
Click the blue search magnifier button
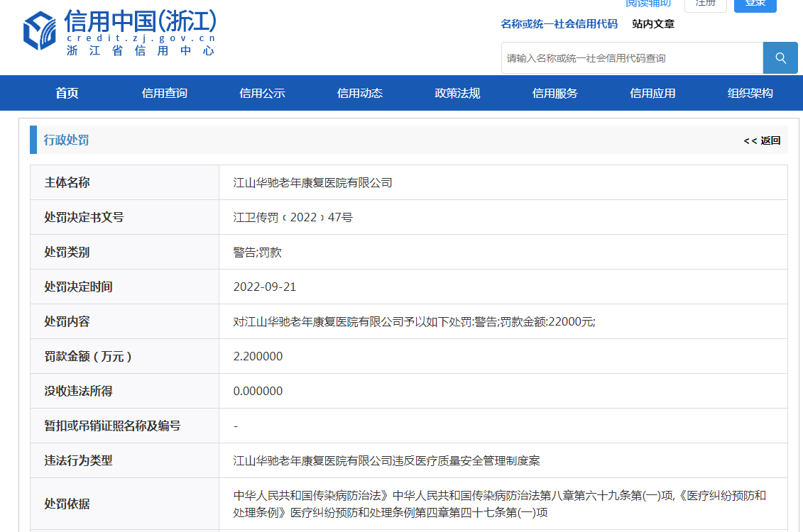point(780,57)
